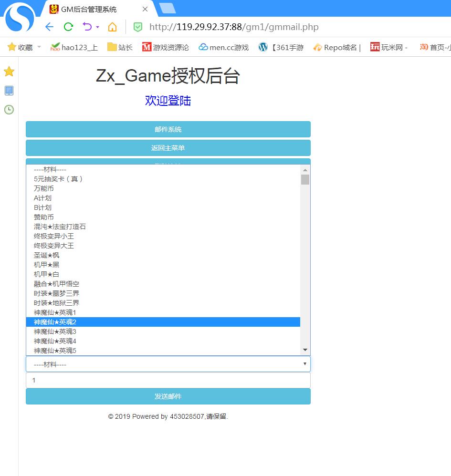Open the 站长 bookmarks folder

120,47
